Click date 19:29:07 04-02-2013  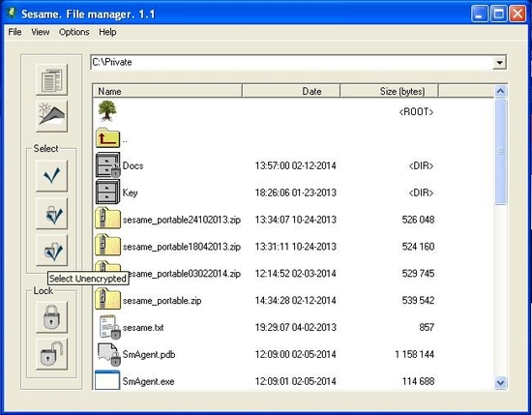coord(296,327)
